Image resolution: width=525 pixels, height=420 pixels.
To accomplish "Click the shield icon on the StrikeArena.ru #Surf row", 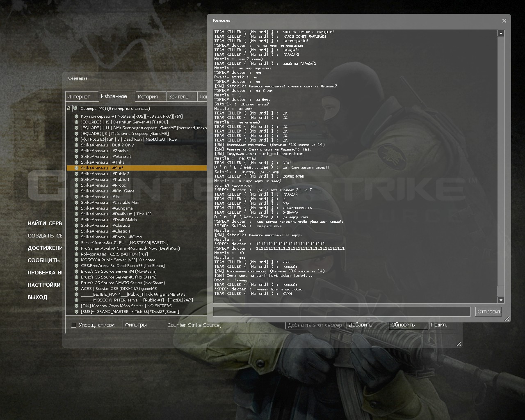I will coord(76,168).
